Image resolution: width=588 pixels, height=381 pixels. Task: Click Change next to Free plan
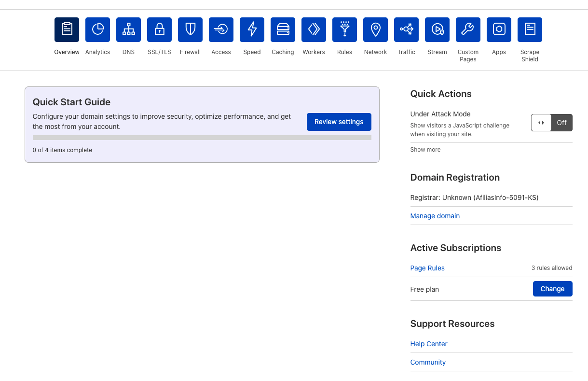click(552, 289)
